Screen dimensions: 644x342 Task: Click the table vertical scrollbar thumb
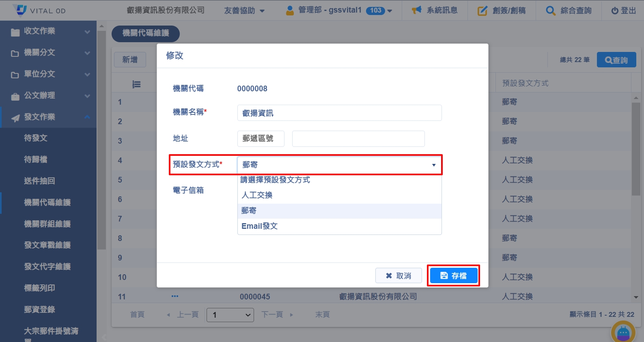(x=635, y=148)
